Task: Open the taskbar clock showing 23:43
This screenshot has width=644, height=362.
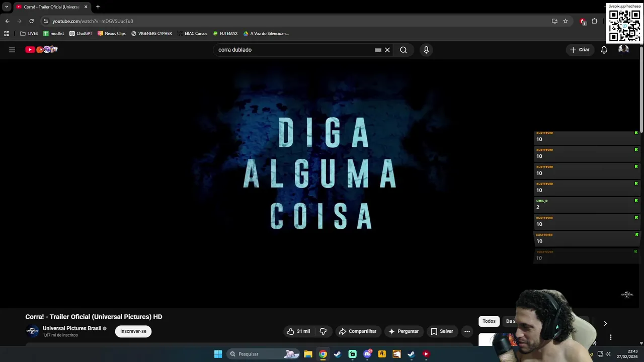Action: (628, 354)
